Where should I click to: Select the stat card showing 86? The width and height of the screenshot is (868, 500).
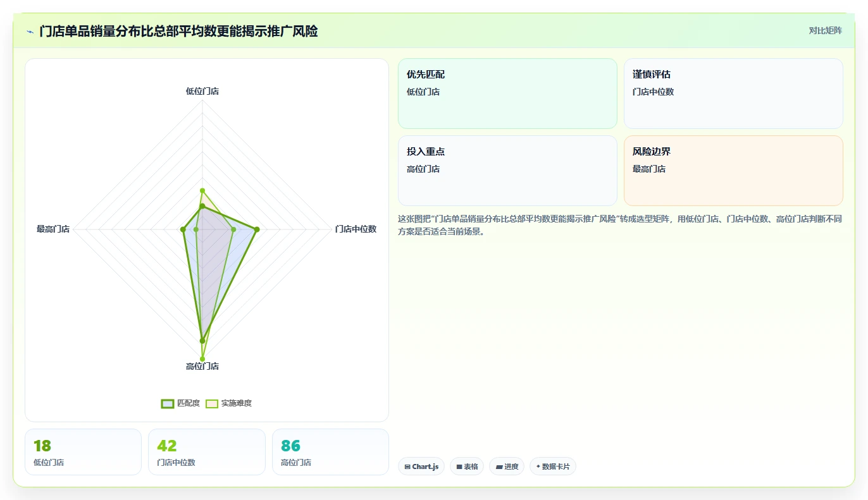pos(330,452)
